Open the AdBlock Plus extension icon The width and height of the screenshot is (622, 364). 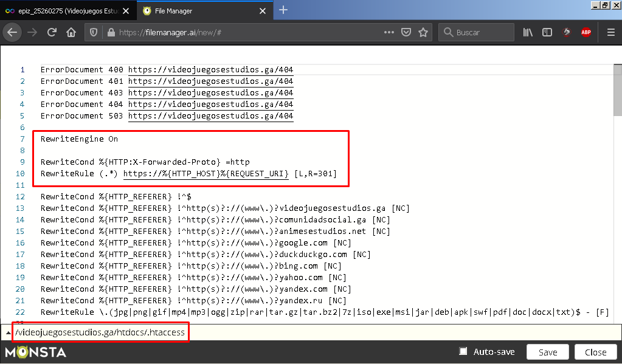(x=586, y=32)
